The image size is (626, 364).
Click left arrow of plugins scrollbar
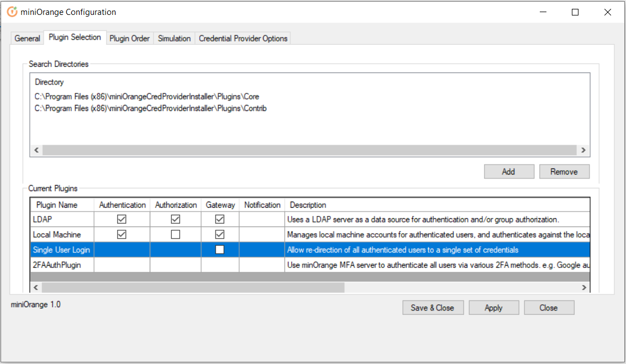(x=36, y=287)
